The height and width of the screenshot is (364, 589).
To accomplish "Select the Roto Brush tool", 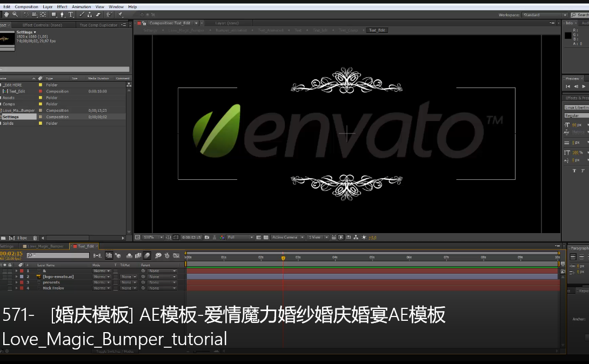I will [x=109, y=15].
